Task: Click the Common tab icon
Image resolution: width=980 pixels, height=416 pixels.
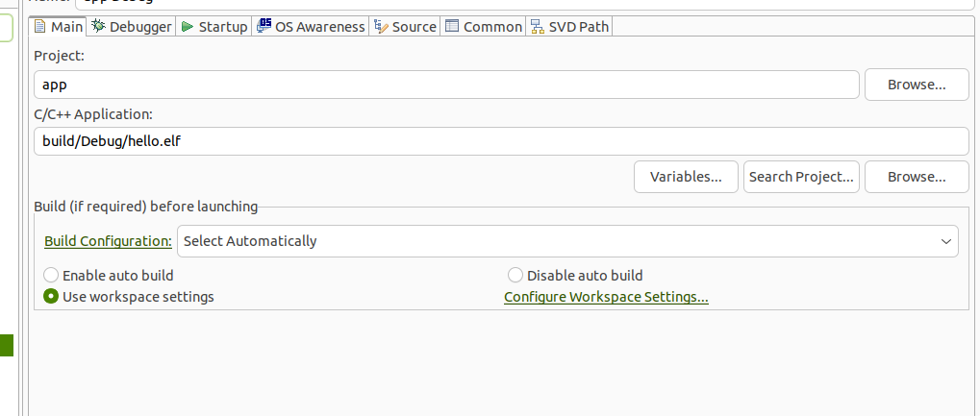Action: 452,27
